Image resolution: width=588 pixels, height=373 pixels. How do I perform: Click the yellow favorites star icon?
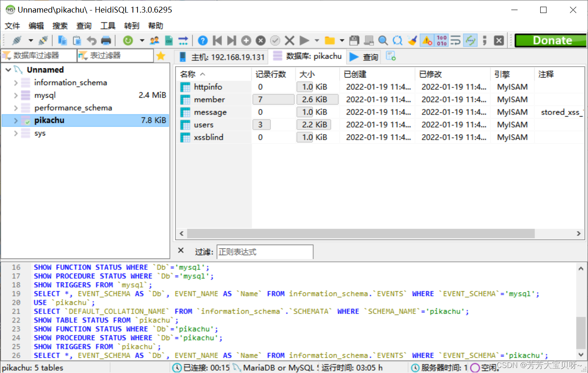tap(161, 56)
